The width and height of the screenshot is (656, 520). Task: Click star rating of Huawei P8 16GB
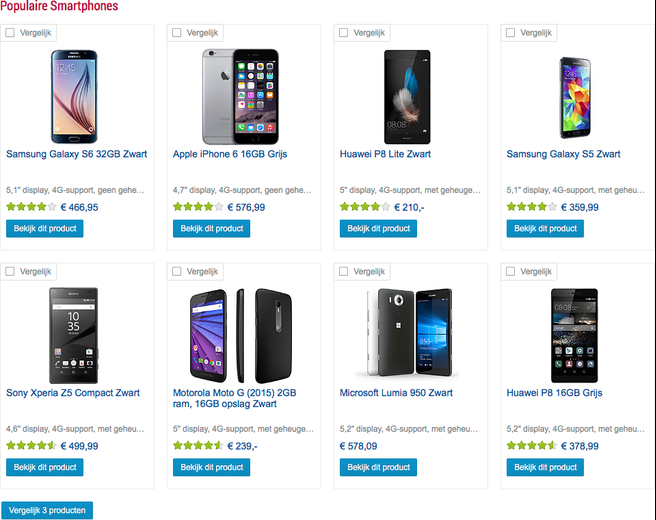tap(531, 446)
